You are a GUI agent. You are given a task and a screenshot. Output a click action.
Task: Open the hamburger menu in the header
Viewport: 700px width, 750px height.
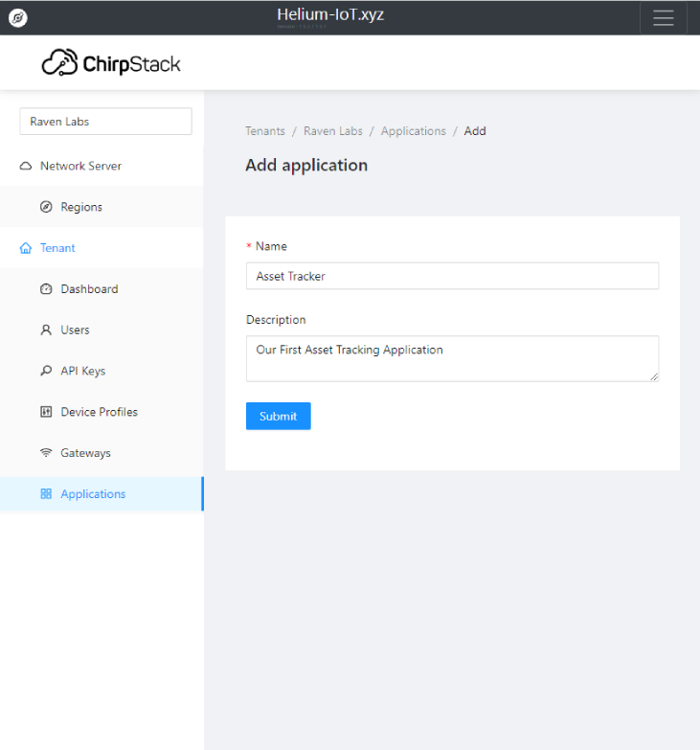pos(664,18)
